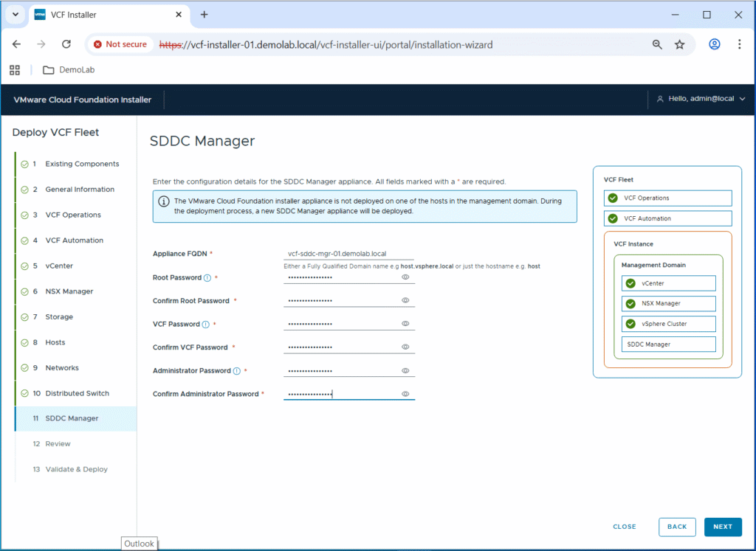Reload the page with the refresh icon
Screen dimensions: 756x551
[66, 44]
